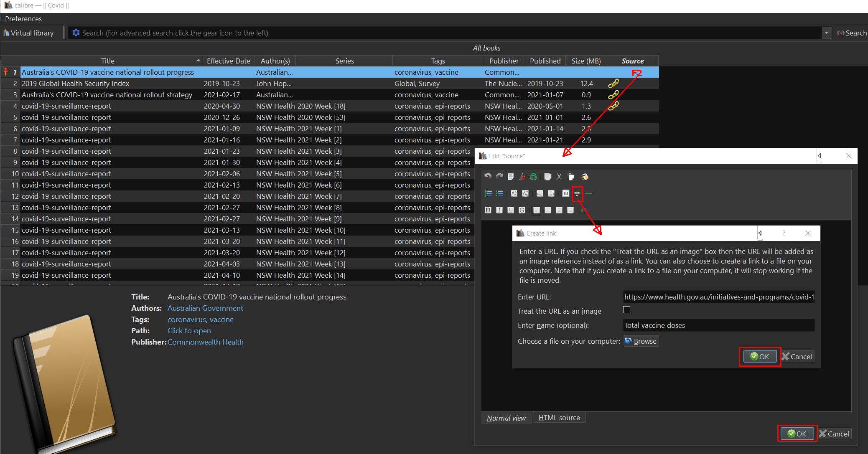Viewport: 868px width, 454px height.
Task: Expand the search history dropdown arrow
Action: pyautogui.click(x=826, y=33)
